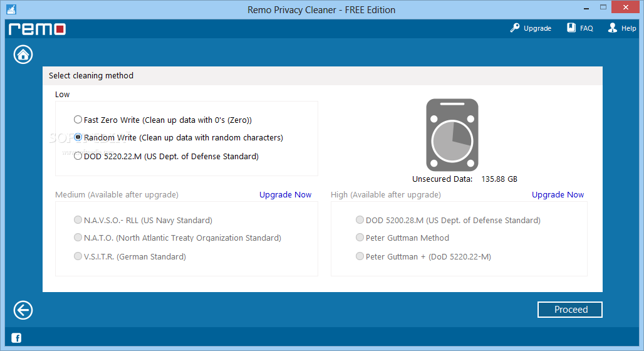Maximize the Remo Privacy Cleaner window
644x351 pixels.
point(603,8)
